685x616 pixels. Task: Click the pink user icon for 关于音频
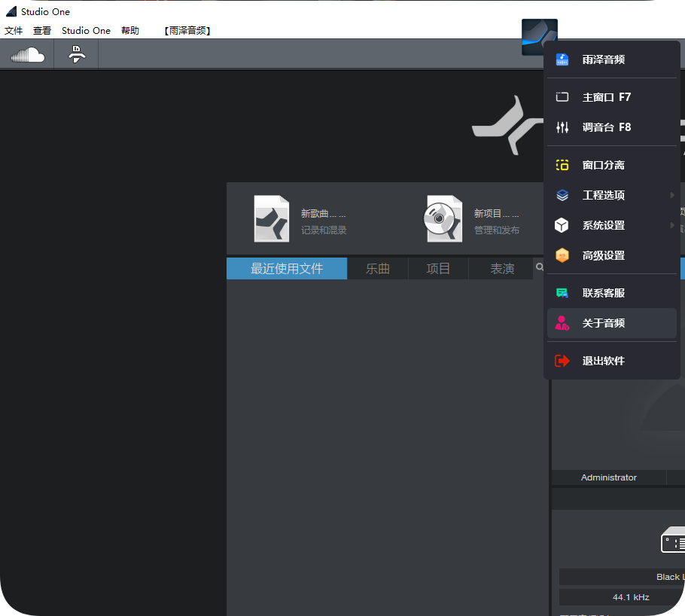click(562, 323)
